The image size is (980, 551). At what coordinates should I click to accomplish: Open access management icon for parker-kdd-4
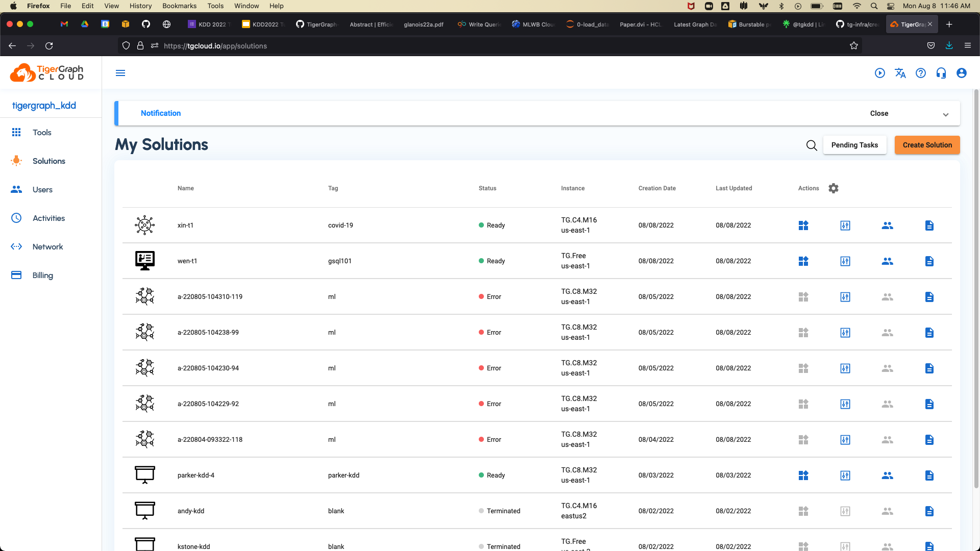pos(887,475)
